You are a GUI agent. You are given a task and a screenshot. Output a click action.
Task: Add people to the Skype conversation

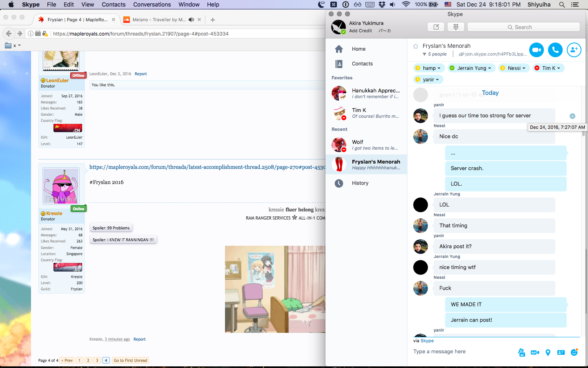574,50
